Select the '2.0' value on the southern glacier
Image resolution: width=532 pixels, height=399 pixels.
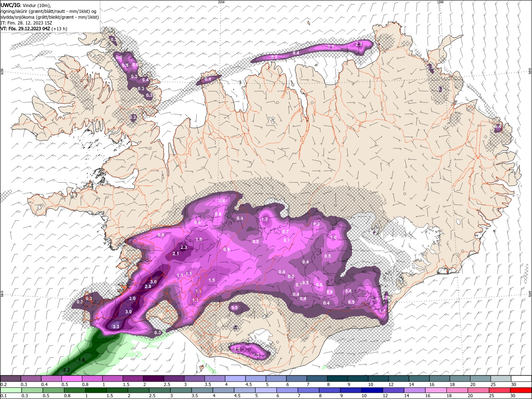[237, 349]
